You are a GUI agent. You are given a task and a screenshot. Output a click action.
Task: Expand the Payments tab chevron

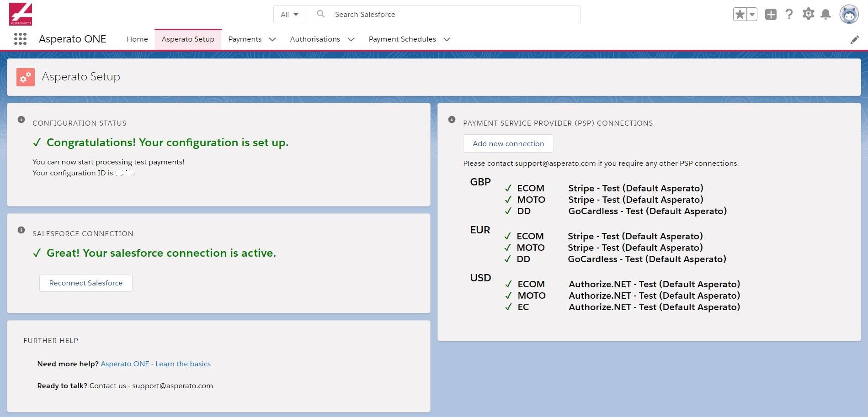[272, 39]
